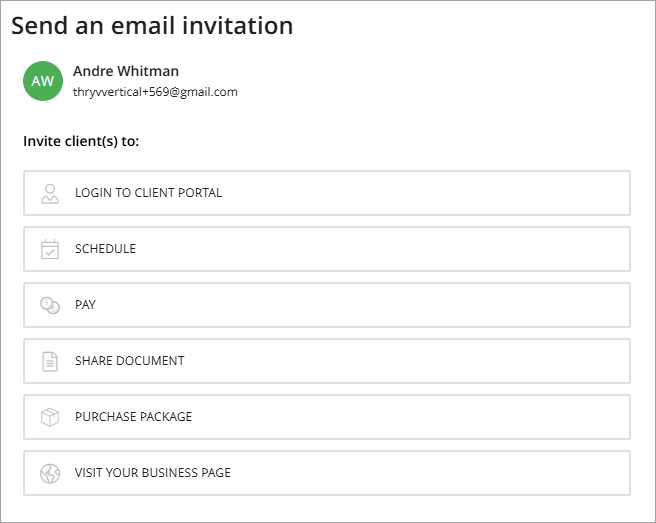This screenshot has width=656, height=523.
Task: Click the box icon beside Purchase Package
Action: click(x=50, y=417)
